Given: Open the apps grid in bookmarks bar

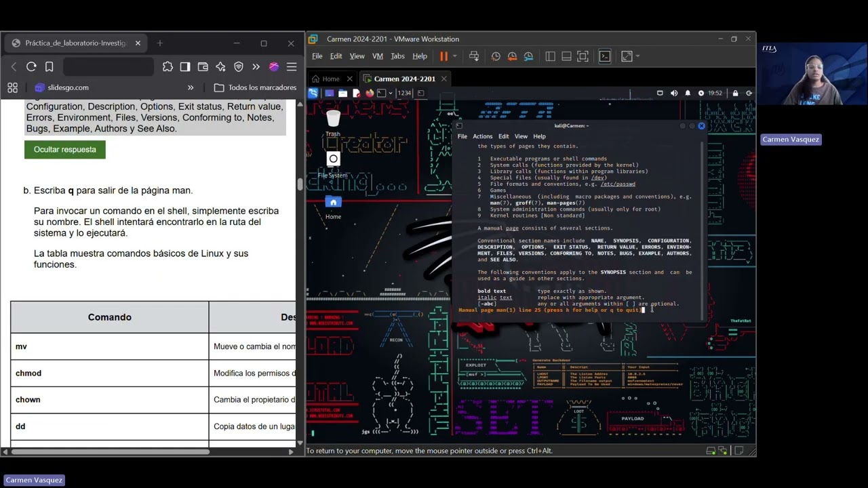Looking at the screenshot, I should [x=12, y=87].
